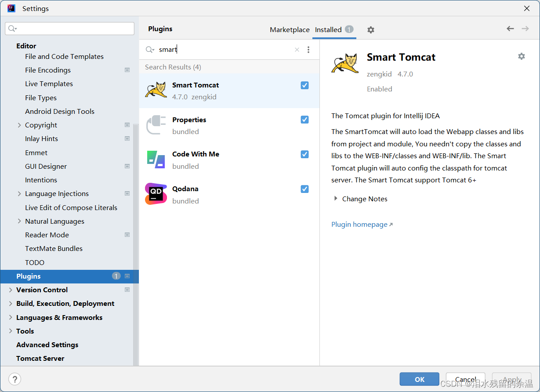Click the Qodana plugin icon
The width and height of the screenshot is (540, 392).
click(156, 194)
